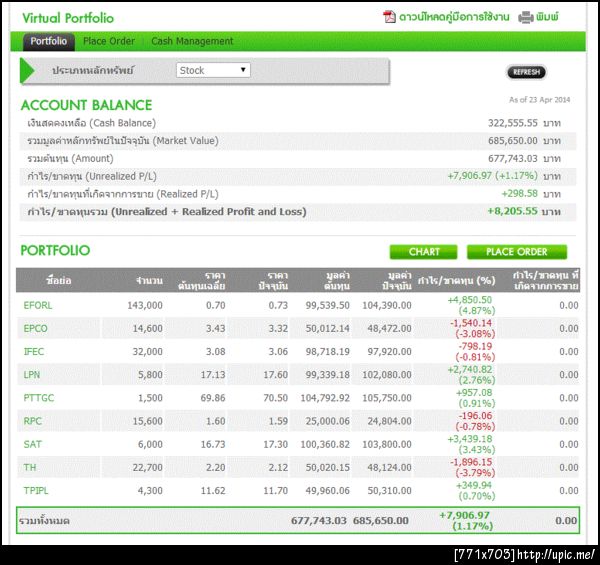Viewport: 600px width, 565px height.
Task: Open the LPN stock link
Action: click(31, 375)
